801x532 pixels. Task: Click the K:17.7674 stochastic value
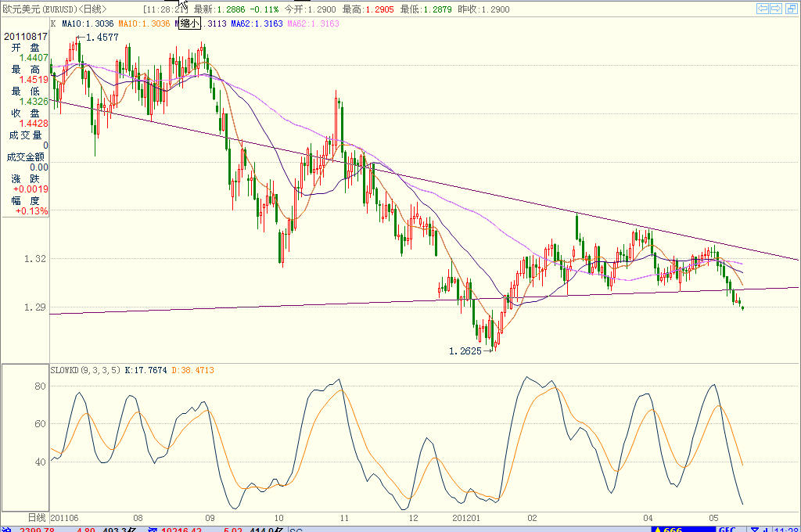tap(145, 370)
